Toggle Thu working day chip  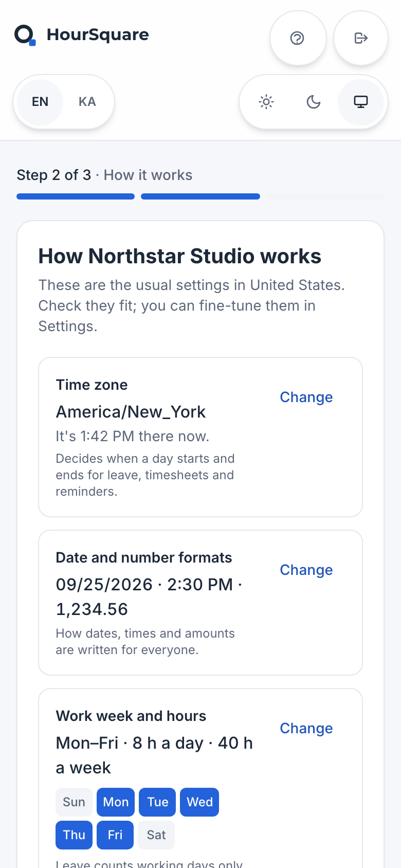[x=74, y=835]
